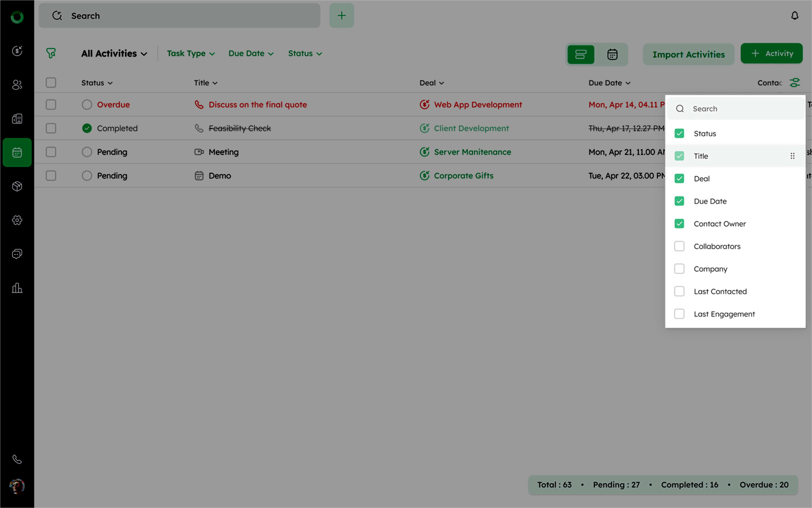This screenshot has width=812, height=508.
Task: Open the Deals sidebar icon
Action: point(17,51)
